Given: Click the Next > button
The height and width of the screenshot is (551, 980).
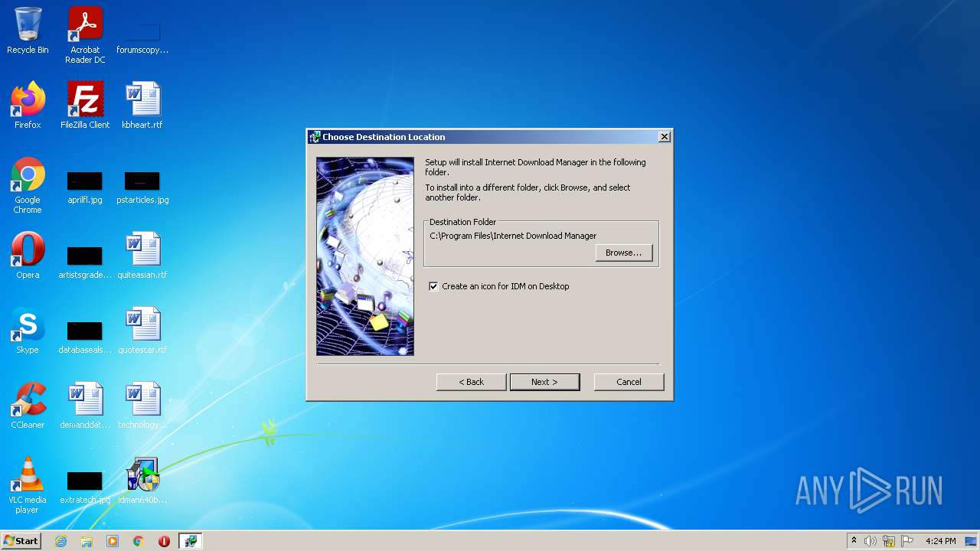Looking at the screenshot, I should tap(544, 382).
